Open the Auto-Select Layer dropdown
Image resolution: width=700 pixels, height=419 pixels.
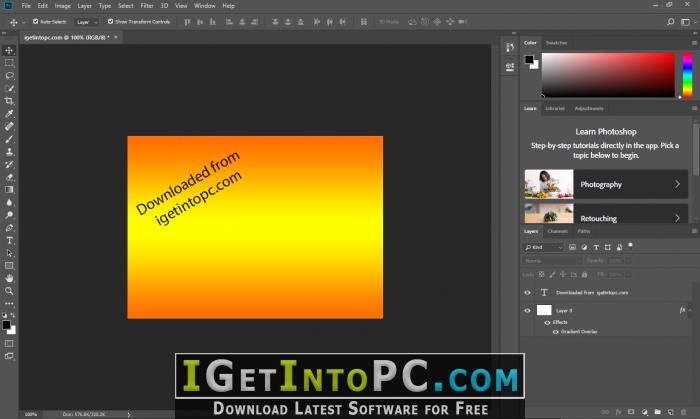[87, 22]
